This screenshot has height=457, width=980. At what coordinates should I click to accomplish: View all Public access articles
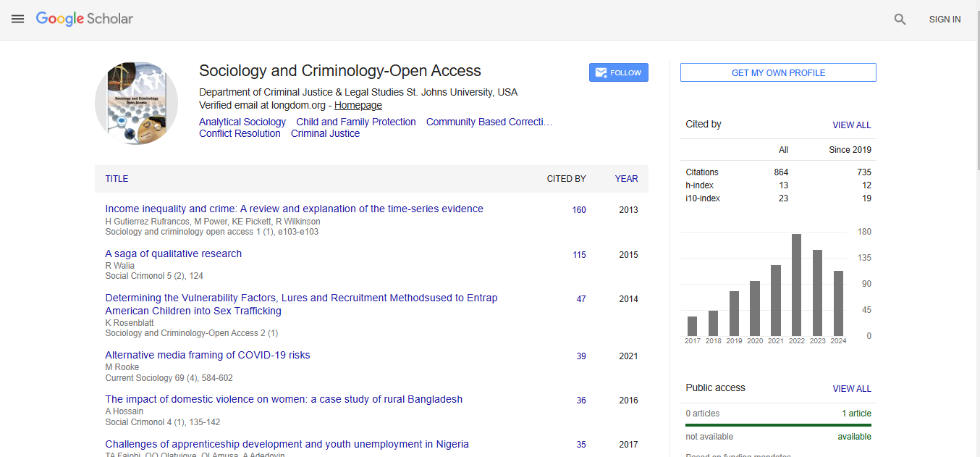(x=851, y=389)
